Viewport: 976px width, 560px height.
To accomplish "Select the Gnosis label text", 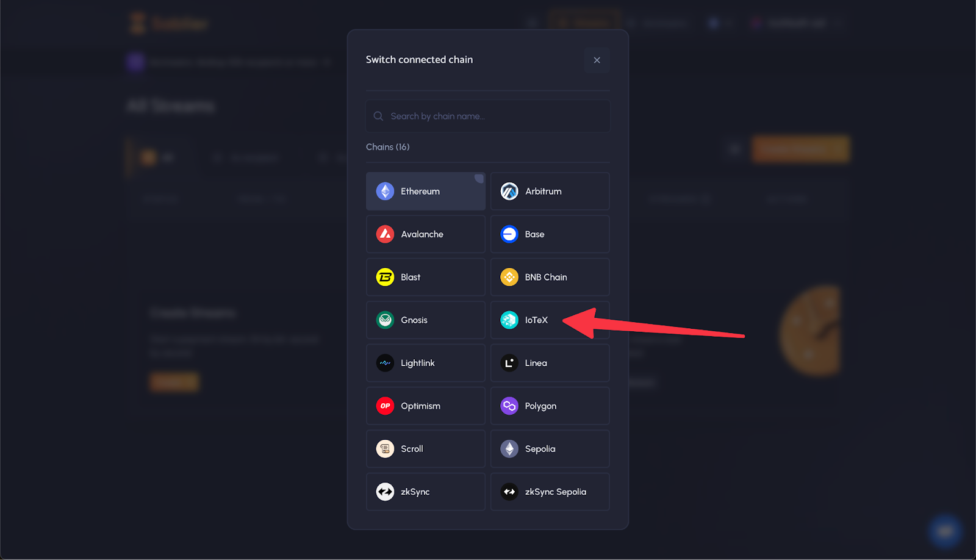I will coord(414,320).
